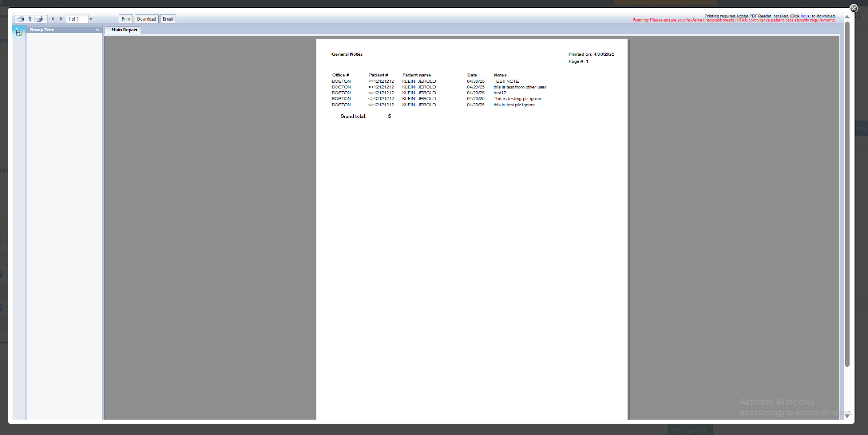This screenshot has height=435, width=868.
Task: Click the Group Tree panel header
Action: (60, 30)
